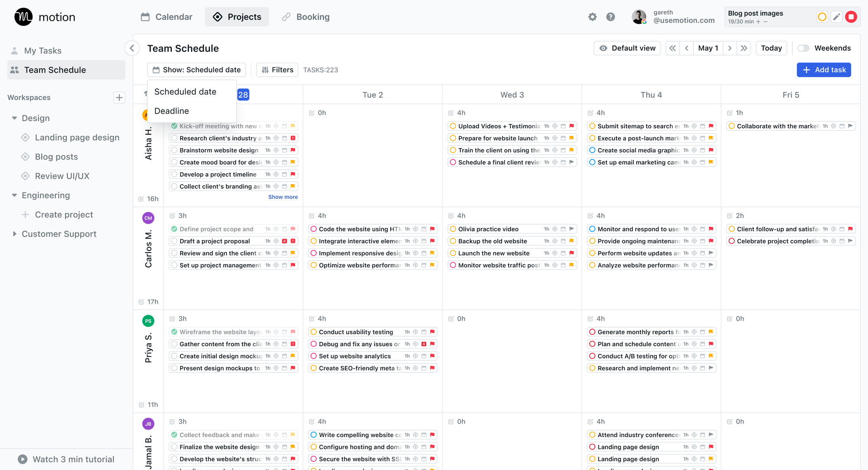Open the Default view dropdown
This screenshot has width=868, height=470.
pos(627,48)
